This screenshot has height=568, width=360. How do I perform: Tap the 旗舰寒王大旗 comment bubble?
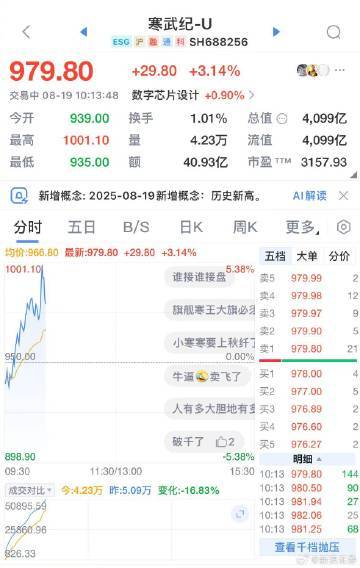pos(210,310)
